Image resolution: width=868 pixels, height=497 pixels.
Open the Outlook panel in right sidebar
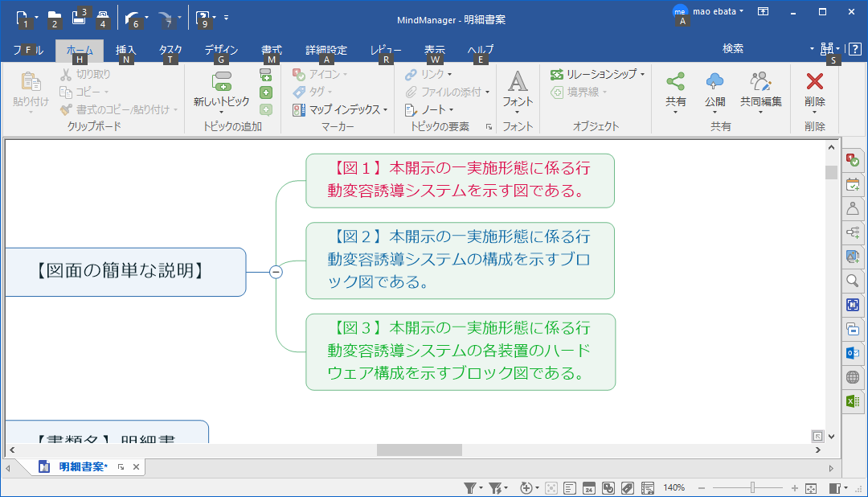click(853, 353)
